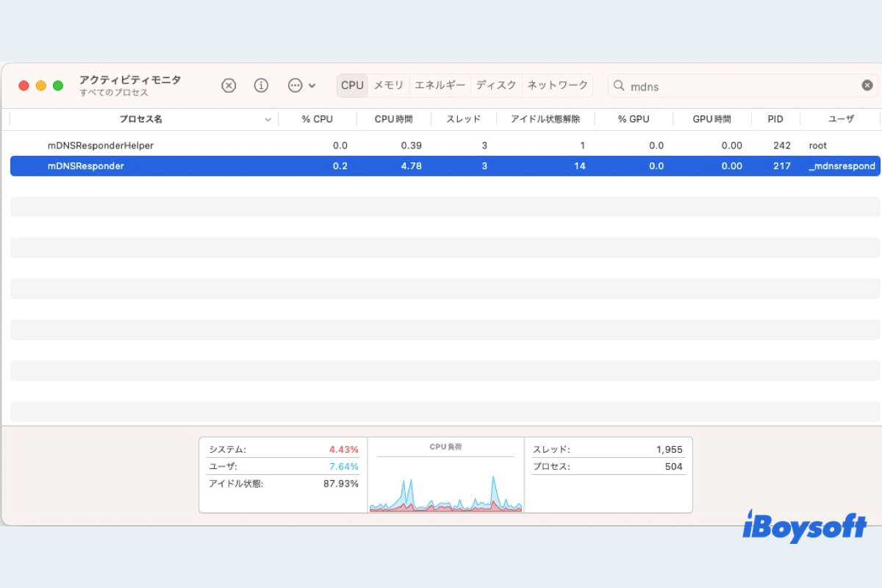Toggle sort chevron in プロセス名 header
The width and height of the screenshot is (882, 588).
268,120
